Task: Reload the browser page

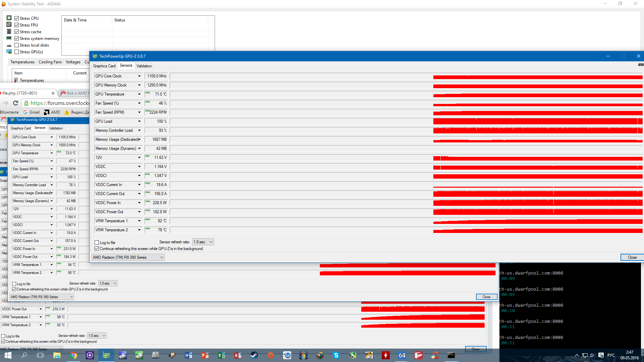Action: tap(15, 103)
